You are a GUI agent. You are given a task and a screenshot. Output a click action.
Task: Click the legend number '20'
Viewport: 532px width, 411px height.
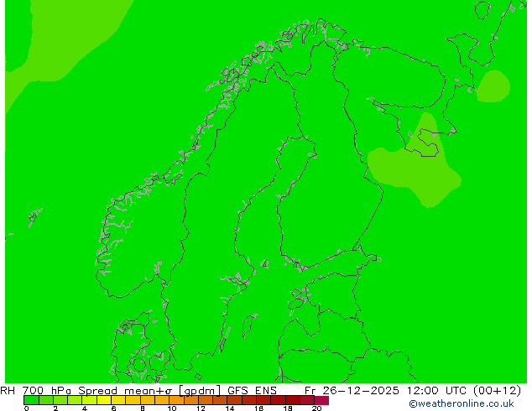coord(316,408)
